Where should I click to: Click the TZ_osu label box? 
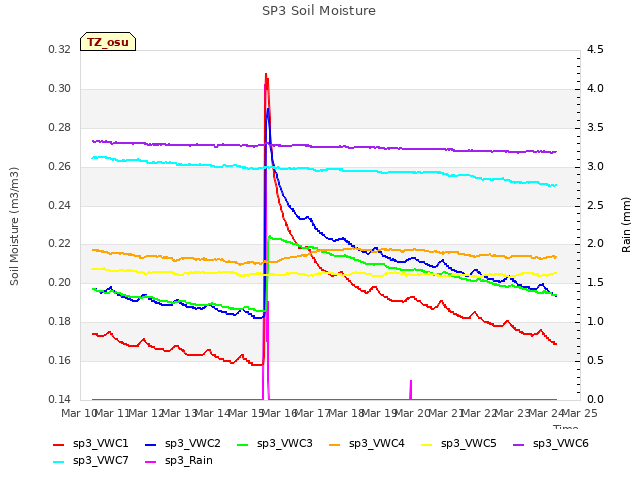(108, 42)
